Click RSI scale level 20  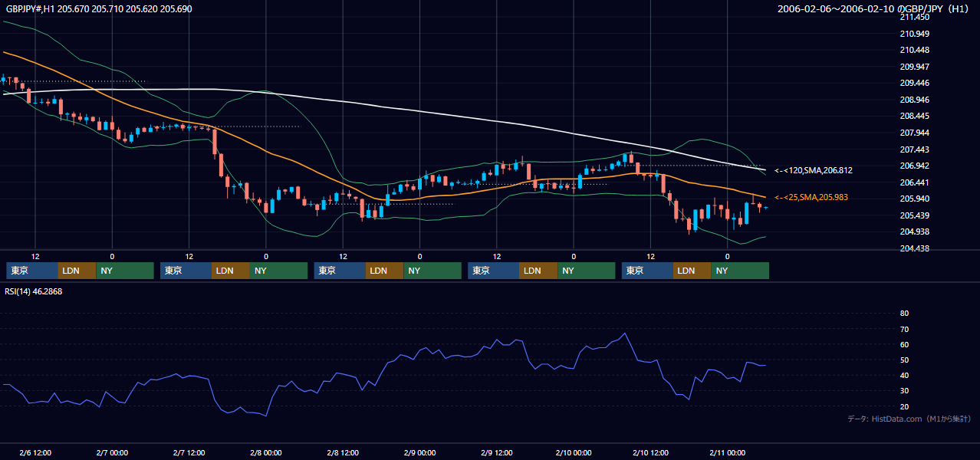(x=904, y=406)
